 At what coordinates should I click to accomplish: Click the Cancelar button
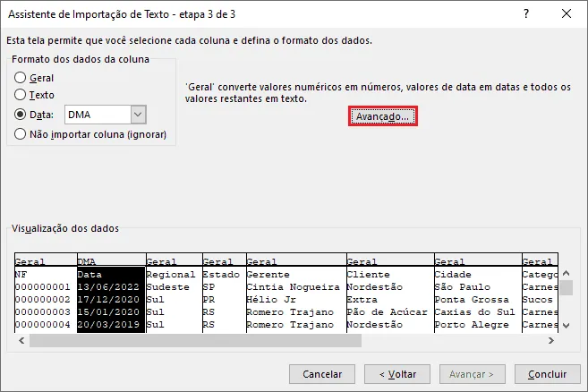coord(322,374)
